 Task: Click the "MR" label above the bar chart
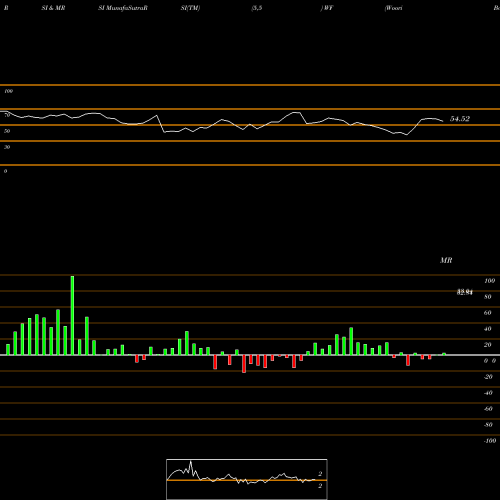(x=446, y=260)
